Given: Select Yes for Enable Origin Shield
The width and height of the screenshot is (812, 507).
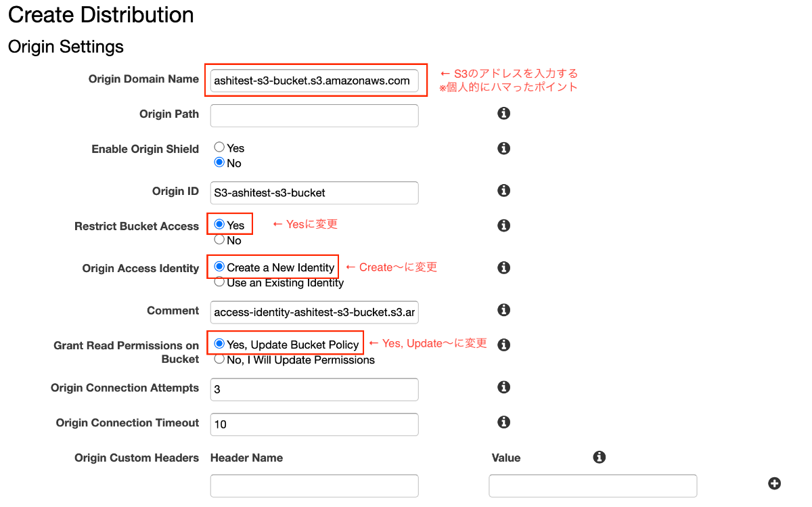Looking at the screenshot, I should coord(219,147).
